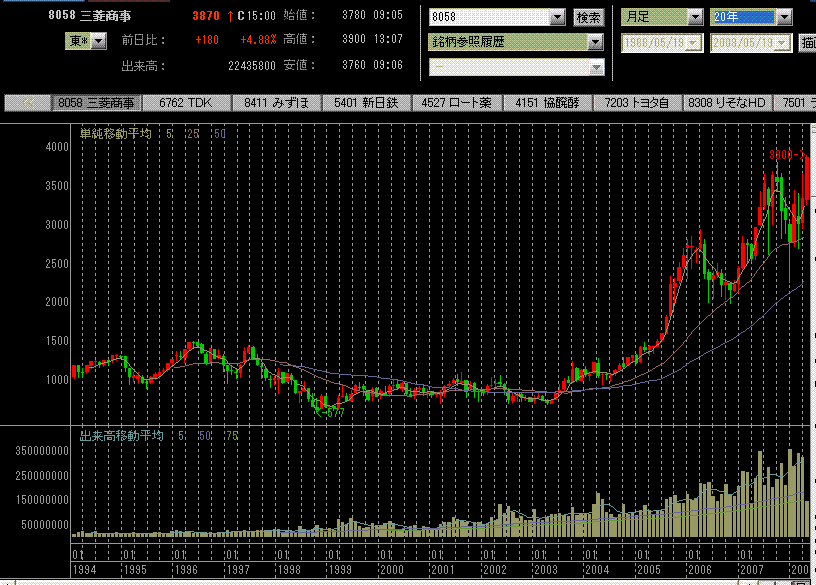Click the 描画 draw button
This screenshot has width=816, height=585.
807,43
